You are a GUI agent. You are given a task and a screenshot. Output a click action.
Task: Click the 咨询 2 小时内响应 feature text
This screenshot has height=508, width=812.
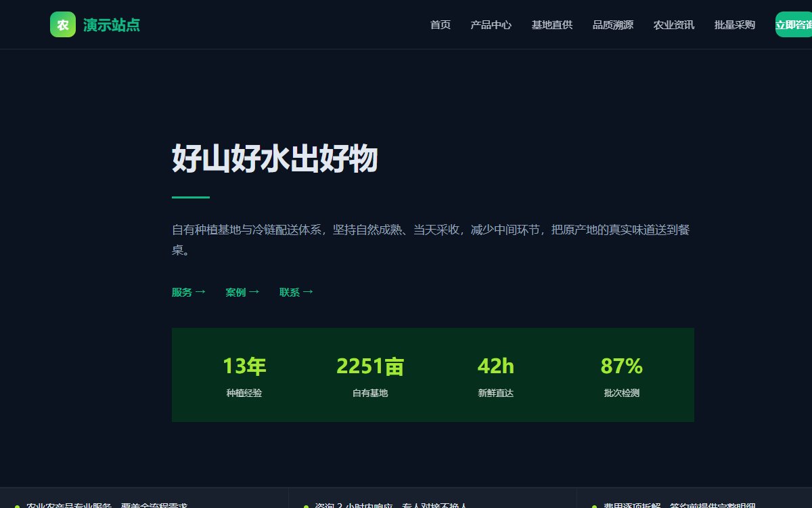point(391,505)
